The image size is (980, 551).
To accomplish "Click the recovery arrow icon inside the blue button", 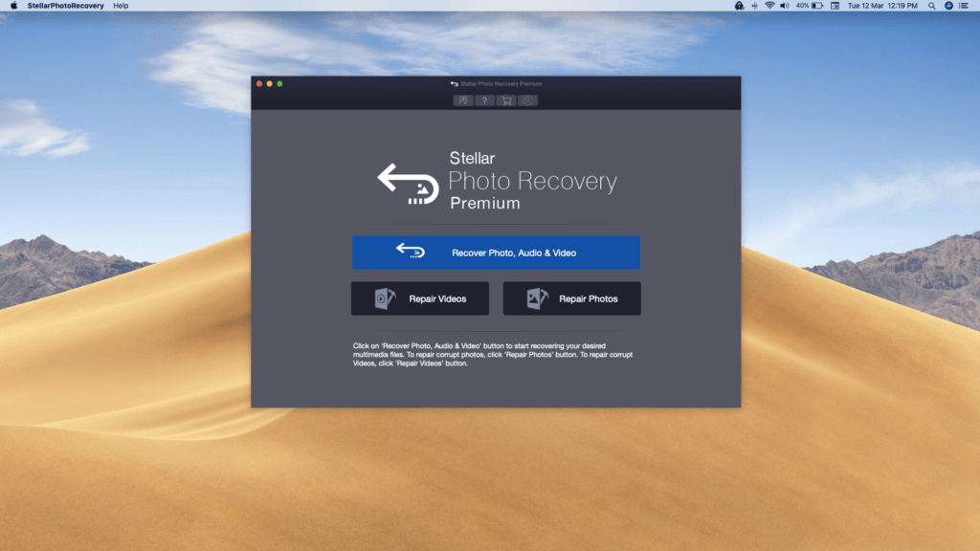I will (x=410, y=252).
